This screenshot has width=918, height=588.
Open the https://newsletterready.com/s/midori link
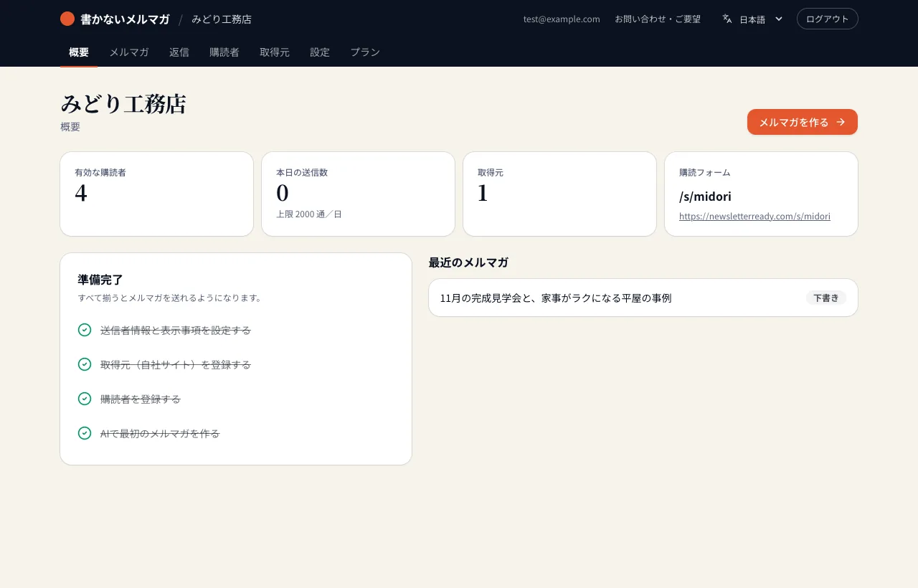coord(754,216)
